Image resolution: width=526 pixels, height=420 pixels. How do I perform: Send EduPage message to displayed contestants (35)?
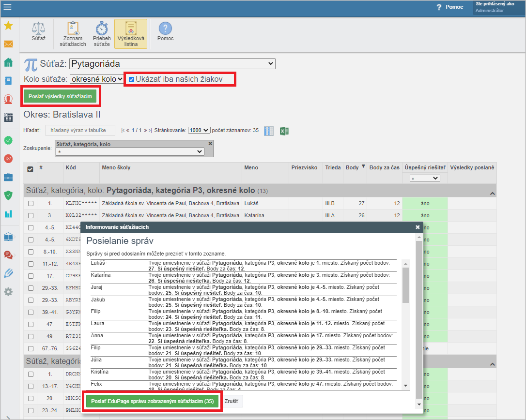[x=152, y=401]
